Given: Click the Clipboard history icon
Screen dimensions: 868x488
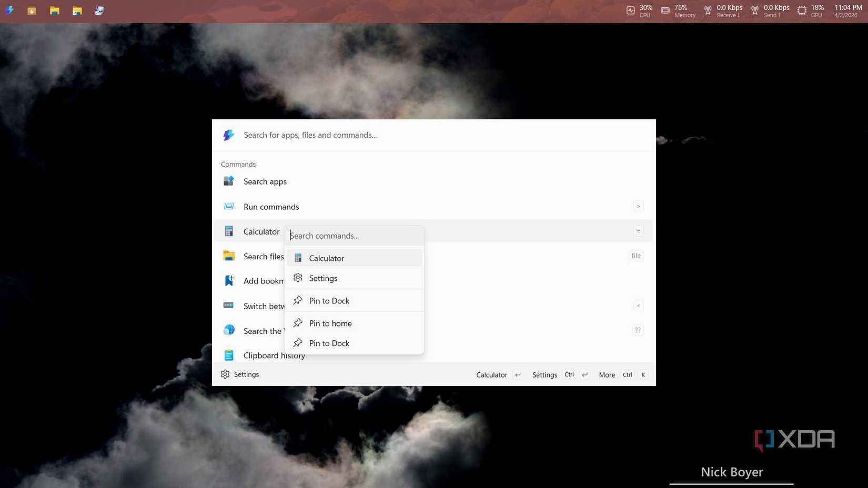Looking at the screenshot, I should [229, 355].
